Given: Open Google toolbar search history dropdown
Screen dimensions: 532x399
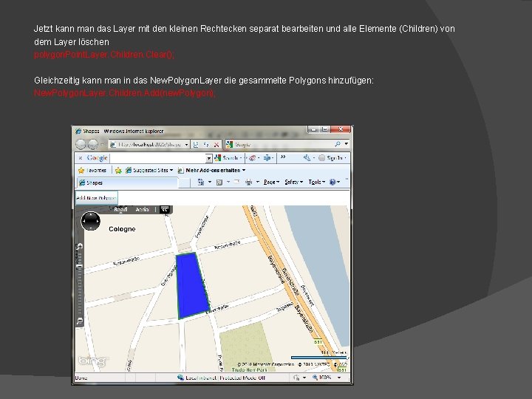Looking at the screenshot, I should coord(208,158).
